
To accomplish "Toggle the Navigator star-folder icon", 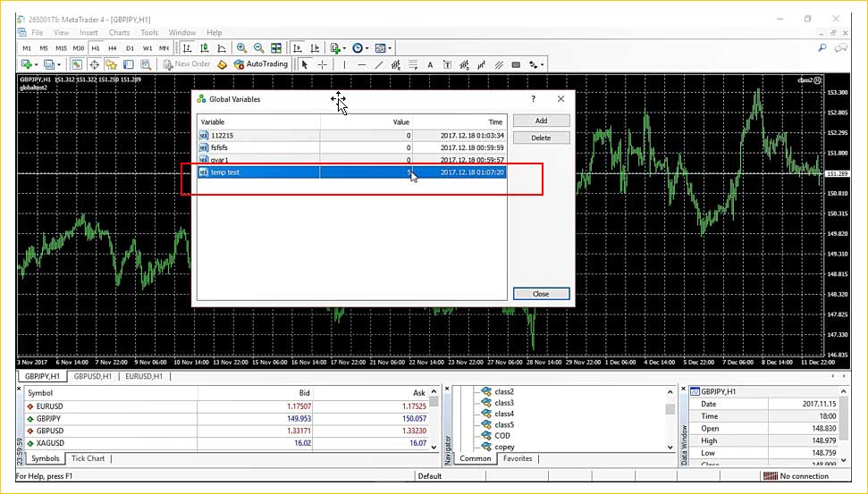I will 111,64.
